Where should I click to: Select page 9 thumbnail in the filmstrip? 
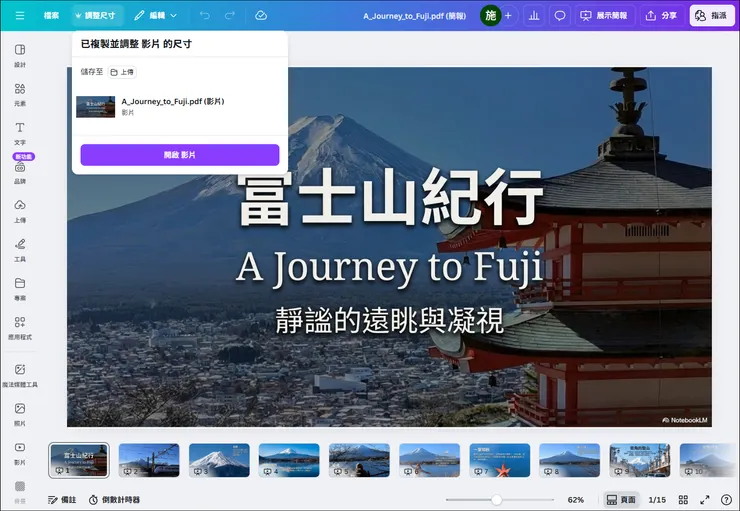click(640, 460)
